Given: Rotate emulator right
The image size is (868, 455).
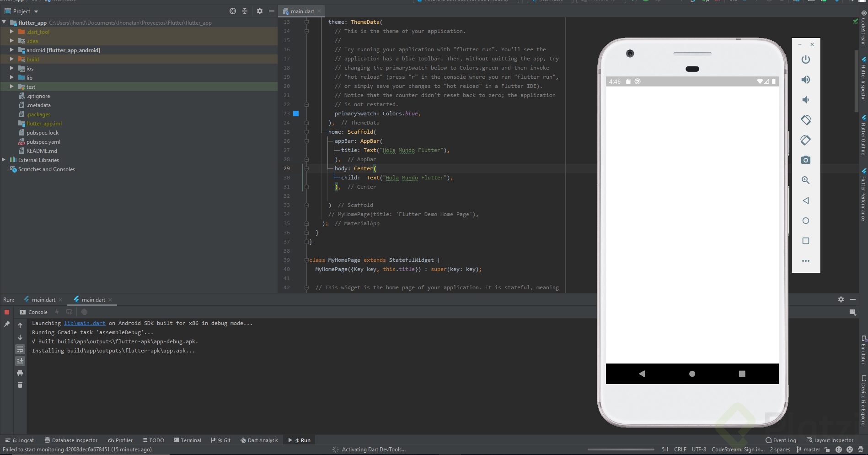Looking at the screenshot, I should 806,140.
